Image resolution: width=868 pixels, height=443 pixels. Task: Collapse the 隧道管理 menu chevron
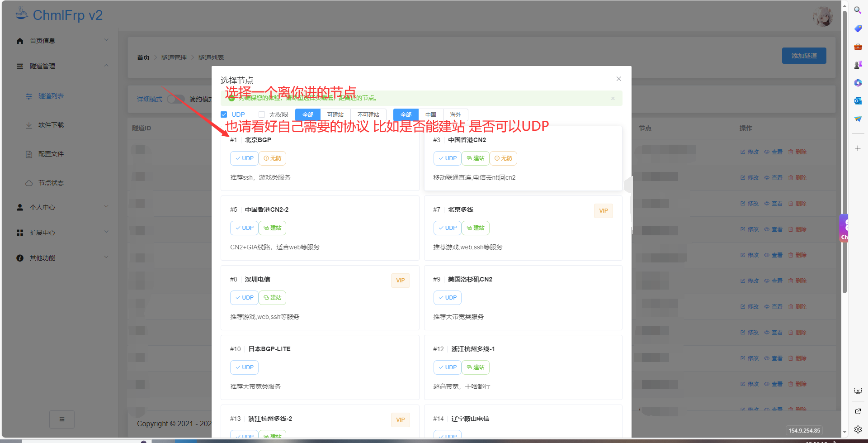tap(106, 65)
